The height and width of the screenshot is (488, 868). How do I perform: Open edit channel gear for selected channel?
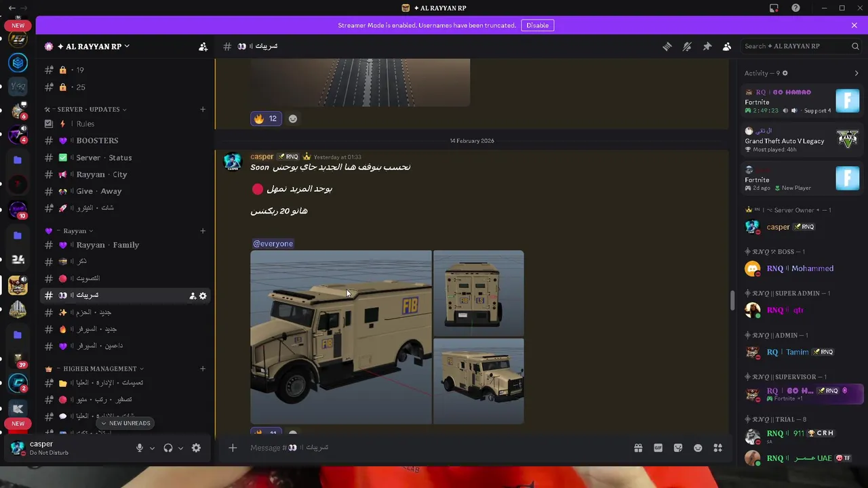click(203, 296)
